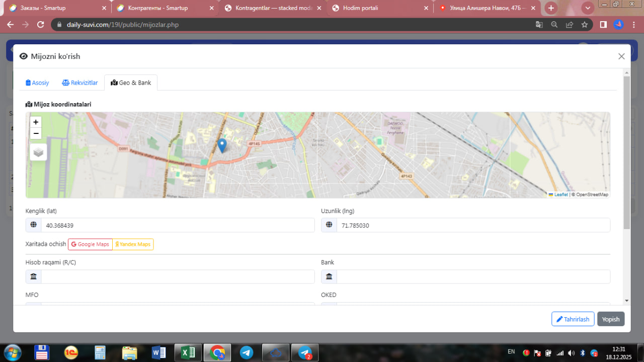Click the blue location marker pin
Image resolution: width=644 pixels, height=362 pixels.
(x=222, y=146)
